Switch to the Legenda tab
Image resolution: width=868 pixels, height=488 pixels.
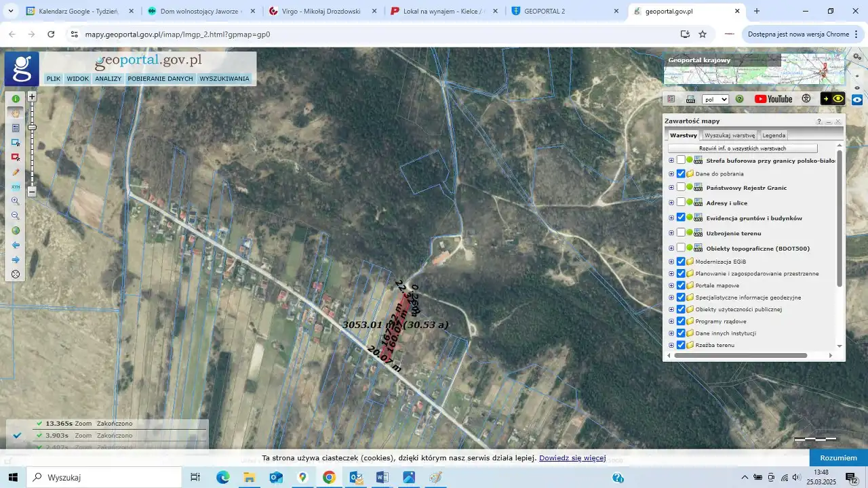(774, 136)
